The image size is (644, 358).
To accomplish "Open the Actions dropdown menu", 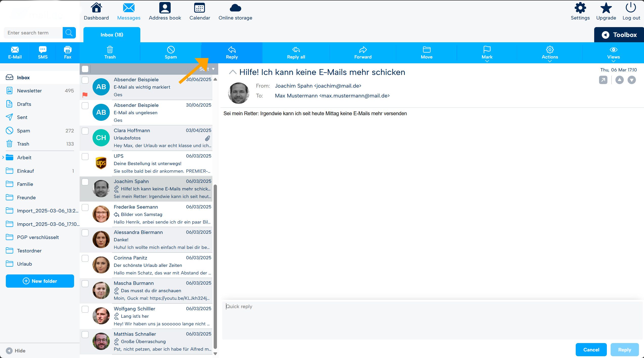I will coord(550,52).
